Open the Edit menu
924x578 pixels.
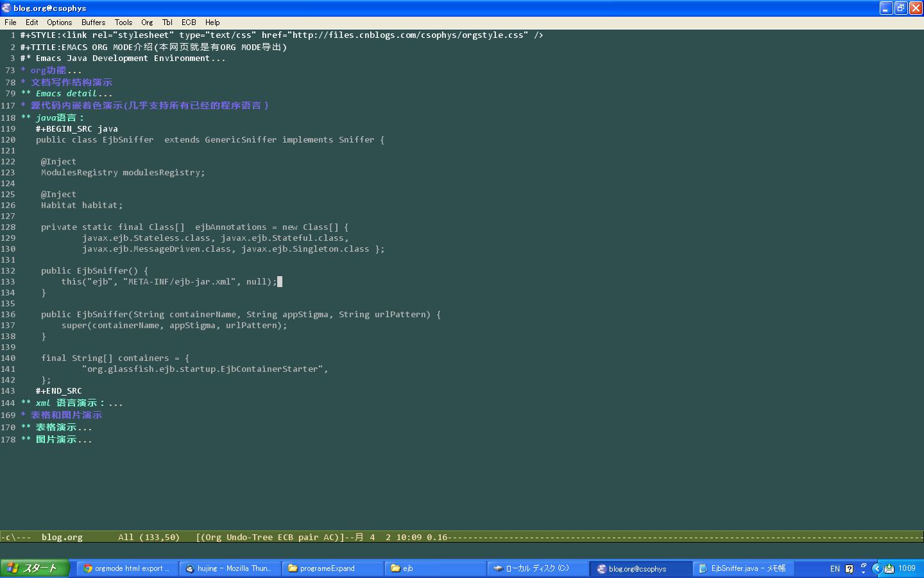31,22
